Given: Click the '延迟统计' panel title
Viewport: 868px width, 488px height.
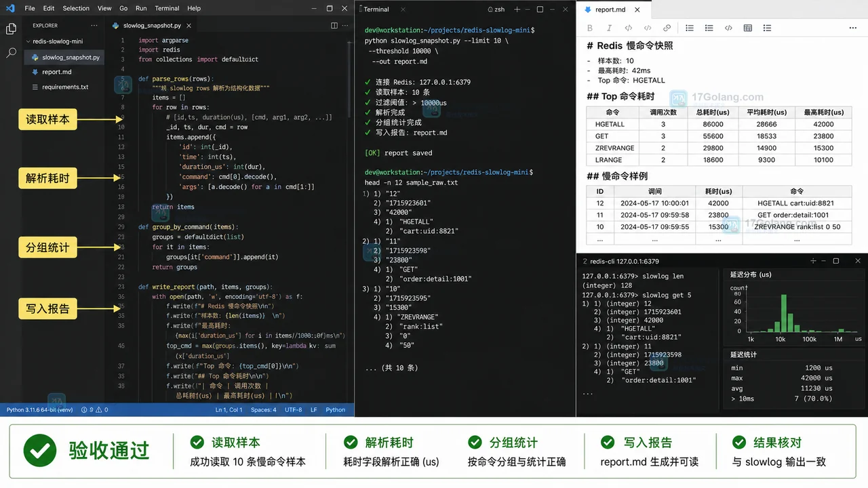Looking at the screenshot, I should point(743,354).
